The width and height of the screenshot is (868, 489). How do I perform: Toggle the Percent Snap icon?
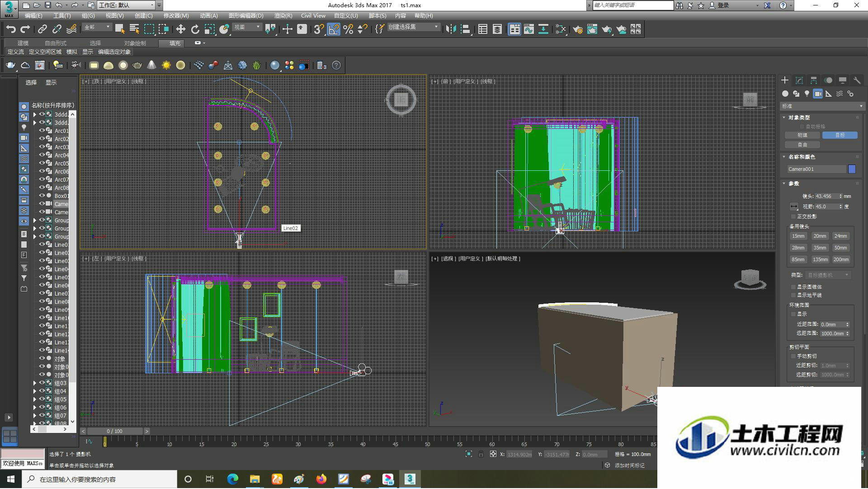(348, 29)
